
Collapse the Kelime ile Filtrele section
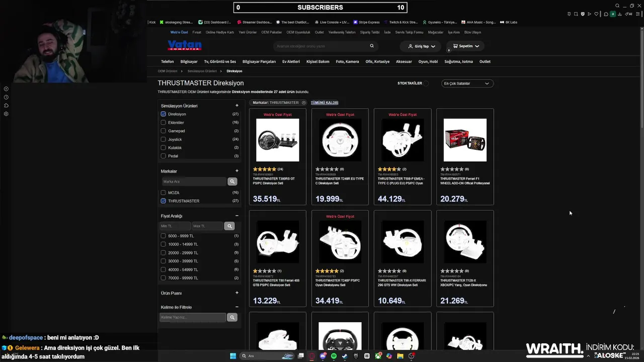pos(236,307)
